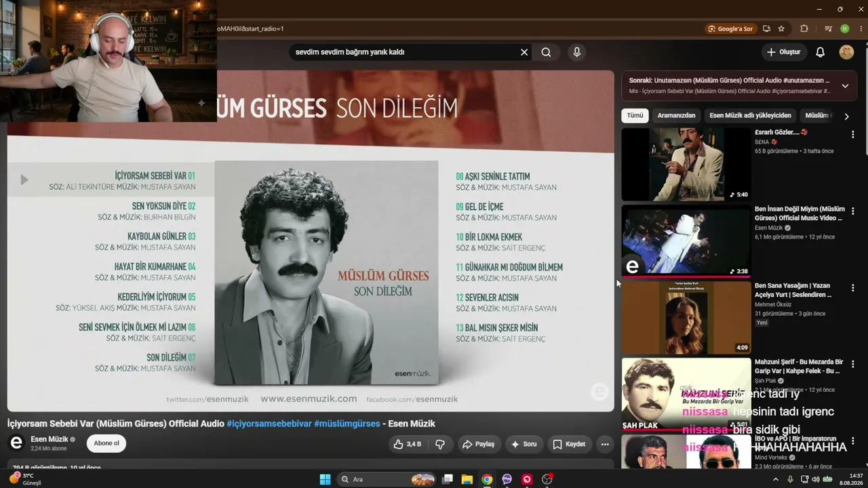Screen dimensions: 868x488
Task: Bookmark this page with the star icon
Action: [x=781, y=29]
